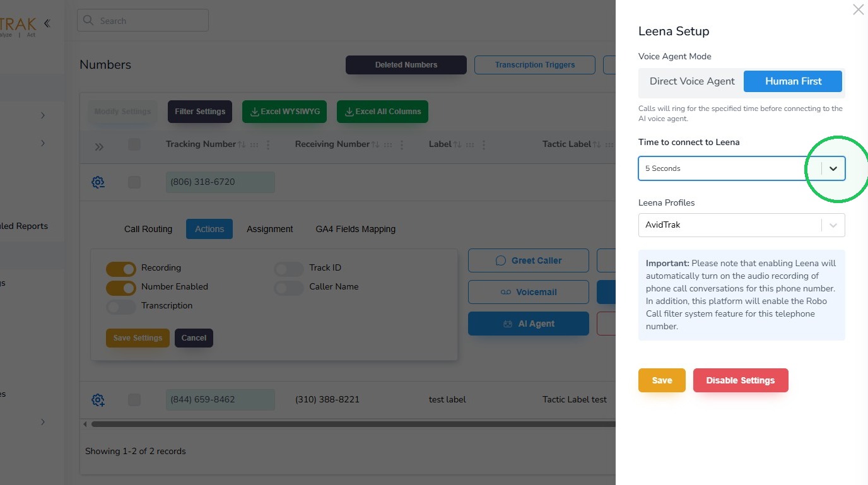The width and height of the screenshot is (868, 485).
Task: Open settings gear for (806) 318-6720
Action: tap(98, 182)
